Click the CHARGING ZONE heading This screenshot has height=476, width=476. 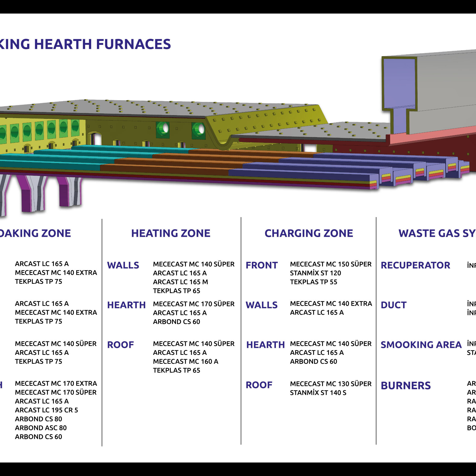click(x=309, y=233)
